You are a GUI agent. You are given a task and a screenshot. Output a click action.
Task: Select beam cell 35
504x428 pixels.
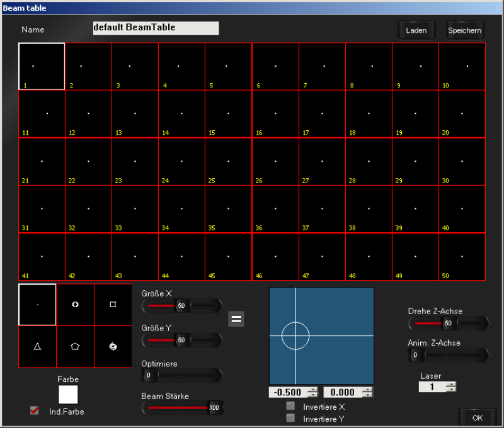(229, 209)
